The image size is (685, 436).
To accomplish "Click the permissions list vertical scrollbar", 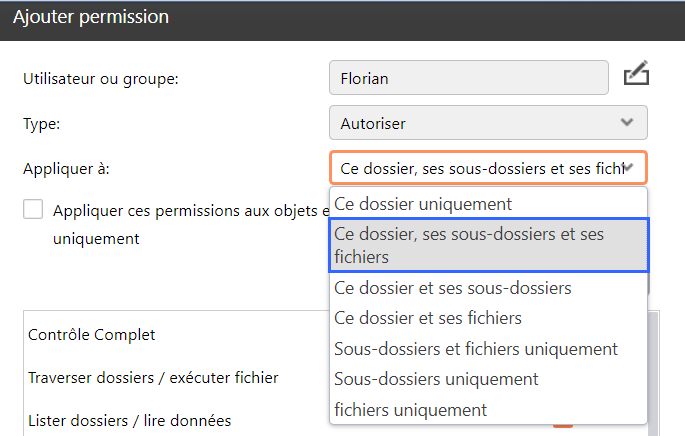I will [654, 370].
